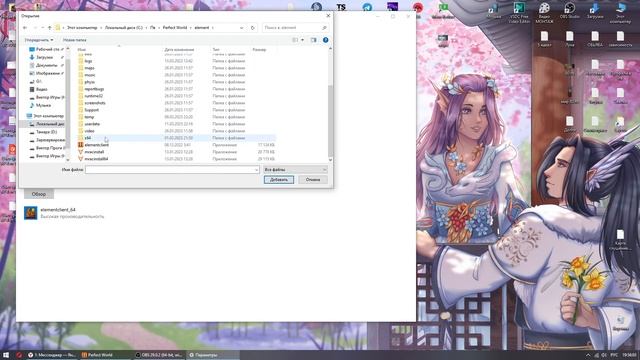Click Новая папка in dialog toolbar

pos(74,40)
